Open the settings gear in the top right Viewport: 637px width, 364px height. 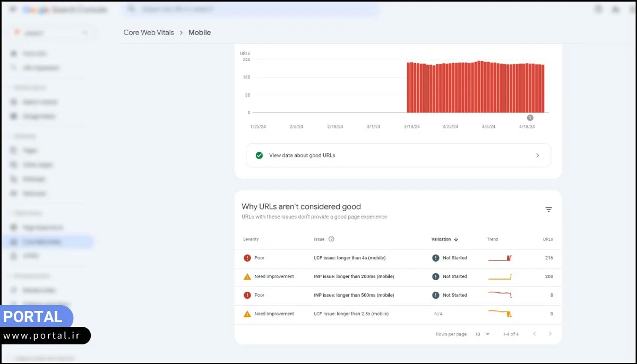click(617, 10)
